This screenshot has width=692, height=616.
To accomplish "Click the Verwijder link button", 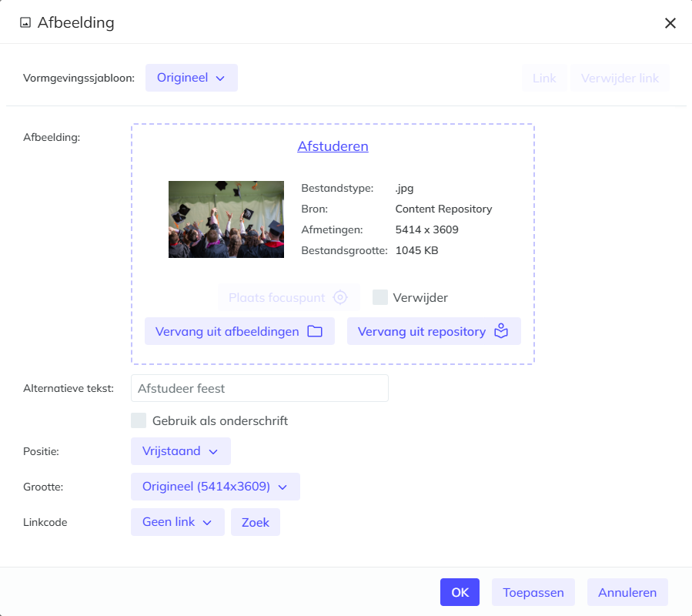I will click(620, 79).
